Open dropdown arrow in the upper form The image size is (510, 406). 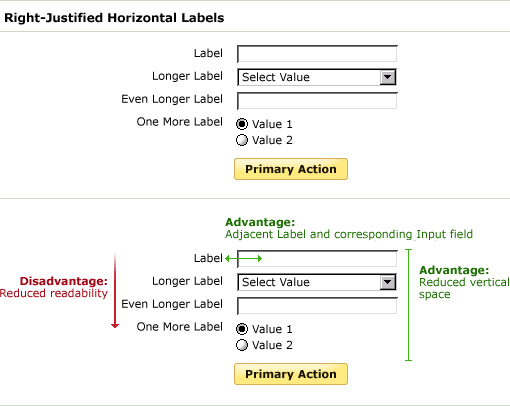388,77
